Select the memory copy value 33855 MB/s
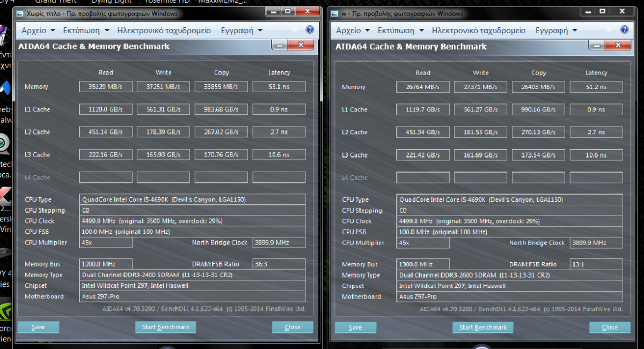The image size is (644, 349). (221, 86)
